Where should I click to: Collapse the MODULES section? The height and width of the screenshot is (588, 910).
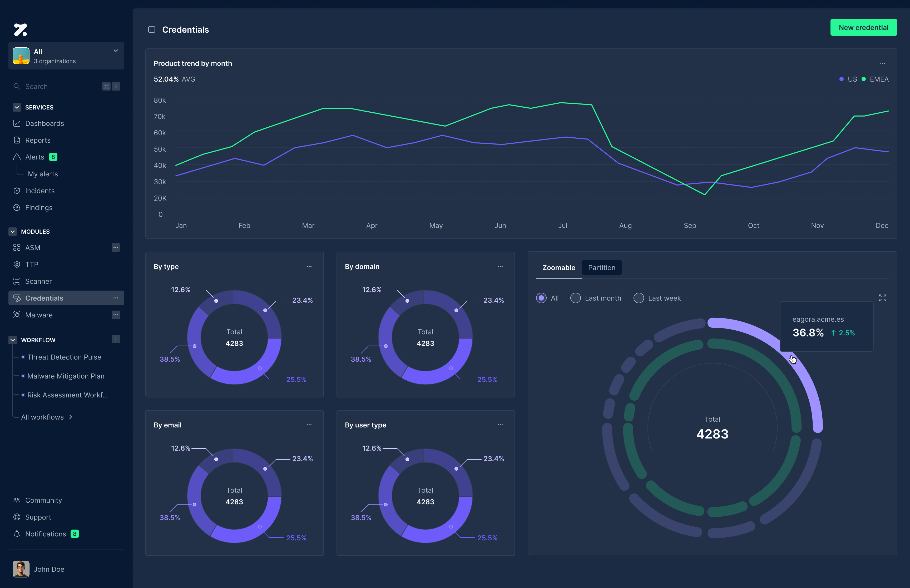13,231
